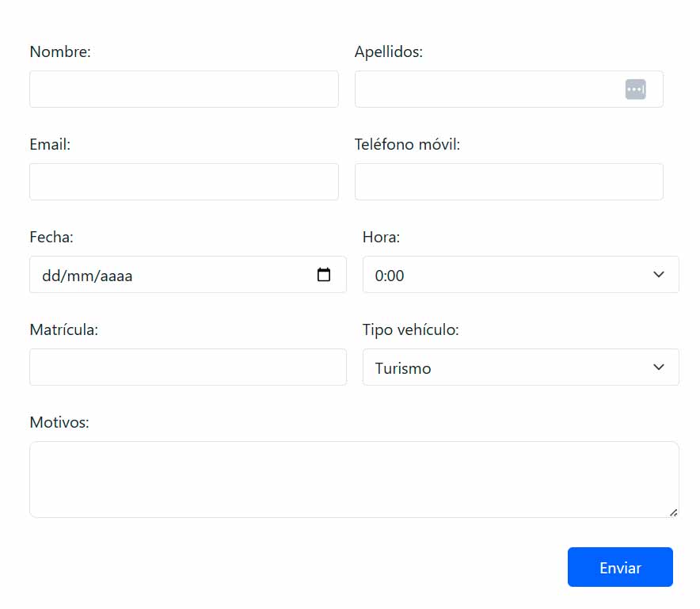Image resolution: width=700 pixels, height=609 pixels.
Task: Expand the Hora time dropdown
Action: pos(520,275)
